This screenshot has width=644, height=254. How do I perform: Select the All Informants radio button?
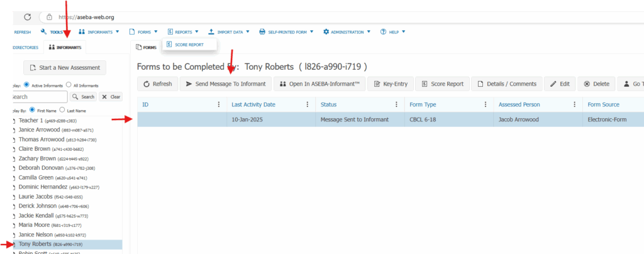point(69,86)
